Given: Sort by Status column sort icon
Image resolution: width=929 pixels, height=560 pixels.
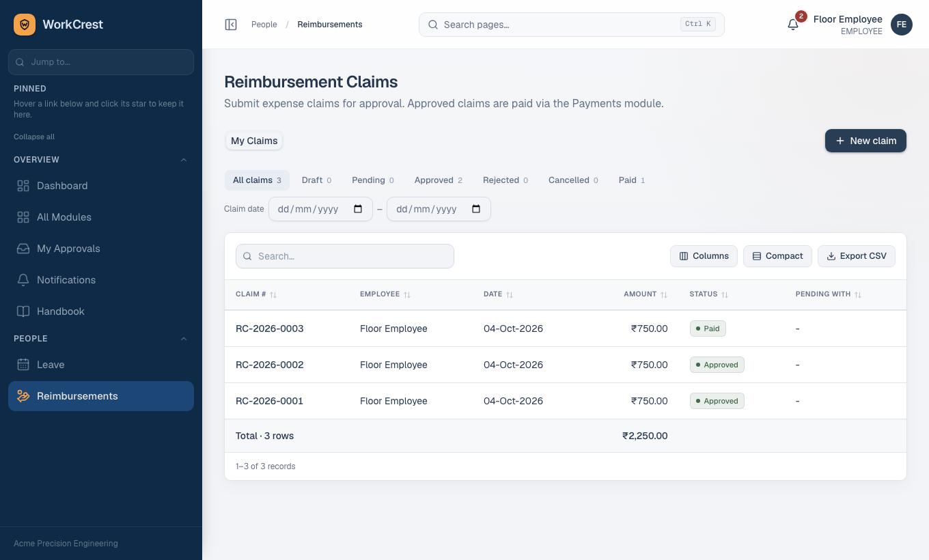Looking at the screenshot, I should click(725, 294).
